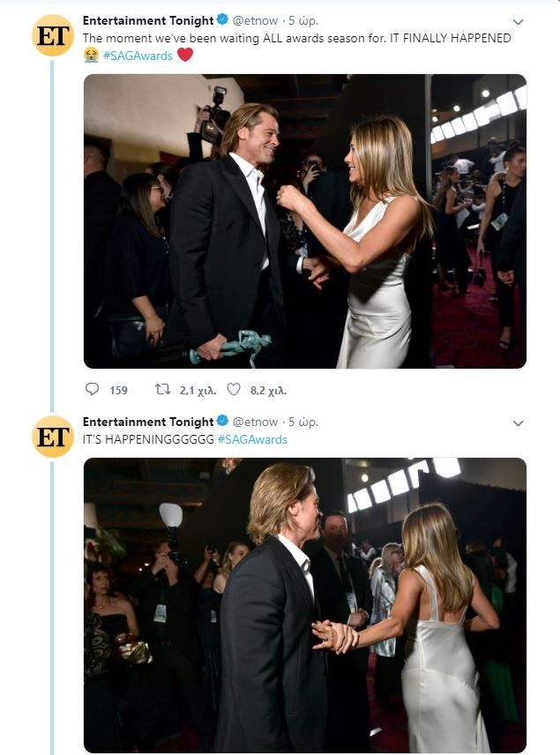Open 'Entertainment Tonight' name on first tweet
The image size is (560, 755).
pos(148,20)
